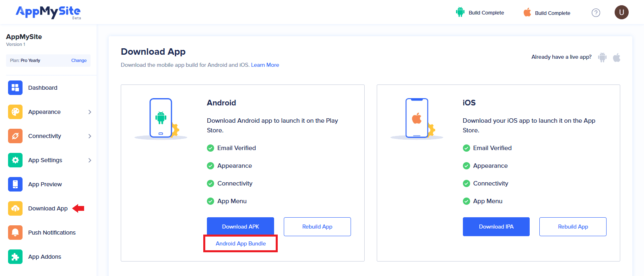This screenshot has width=644, height=276.
Task: Expand the Connectivity menu chevron
Action: pyautogui.click(x=90, y=136)
